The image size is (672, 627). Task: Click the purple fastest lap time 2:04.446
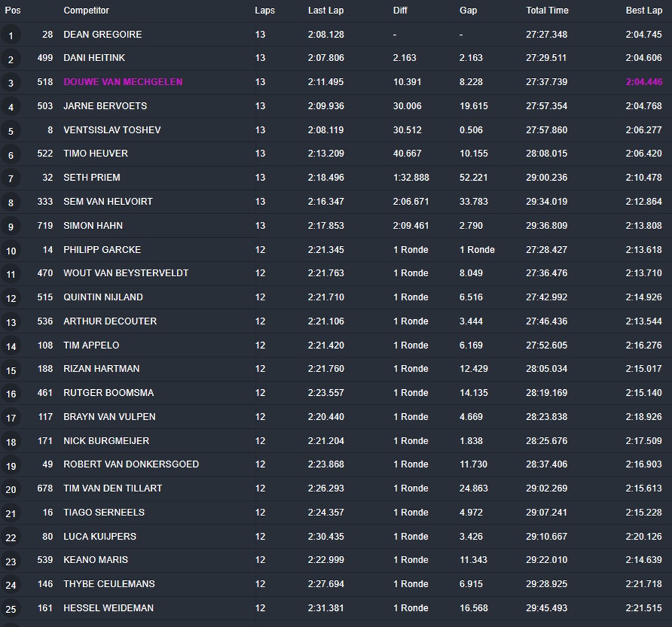643,82
